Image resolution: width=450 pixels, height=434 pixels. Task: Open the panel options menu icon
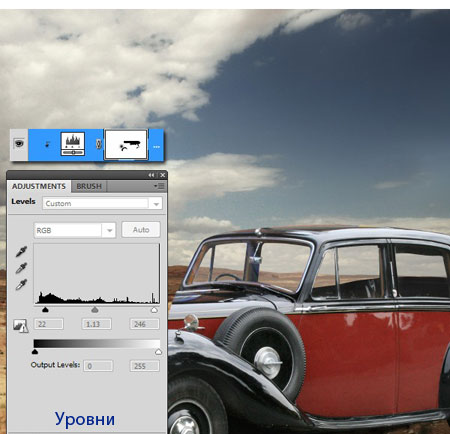(x=159, y=186)
